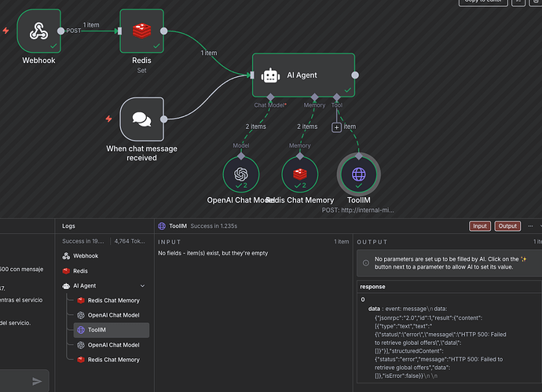Image resolution: width=542 pixels, height=392 pixels.
Task: Click the info icon in output notice
Action: pyautogui.click(x=366, y=263)
